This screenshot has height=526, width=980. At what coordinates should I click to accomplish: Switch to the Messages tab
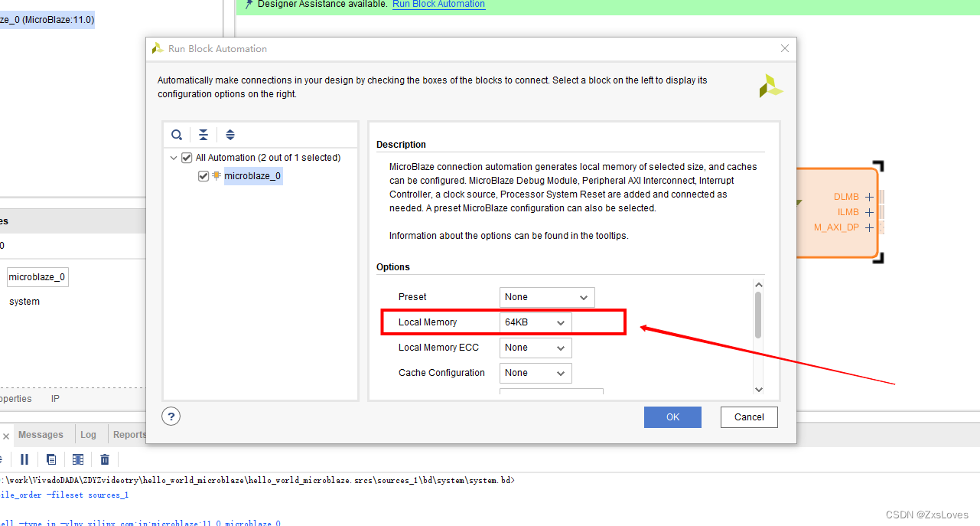coord(41,435)
